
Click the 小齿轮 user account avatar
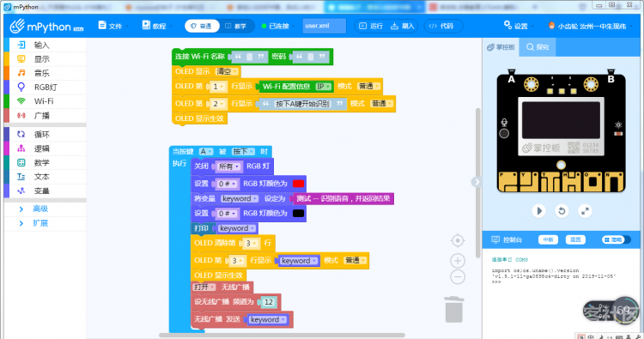[x=551, y=26]
